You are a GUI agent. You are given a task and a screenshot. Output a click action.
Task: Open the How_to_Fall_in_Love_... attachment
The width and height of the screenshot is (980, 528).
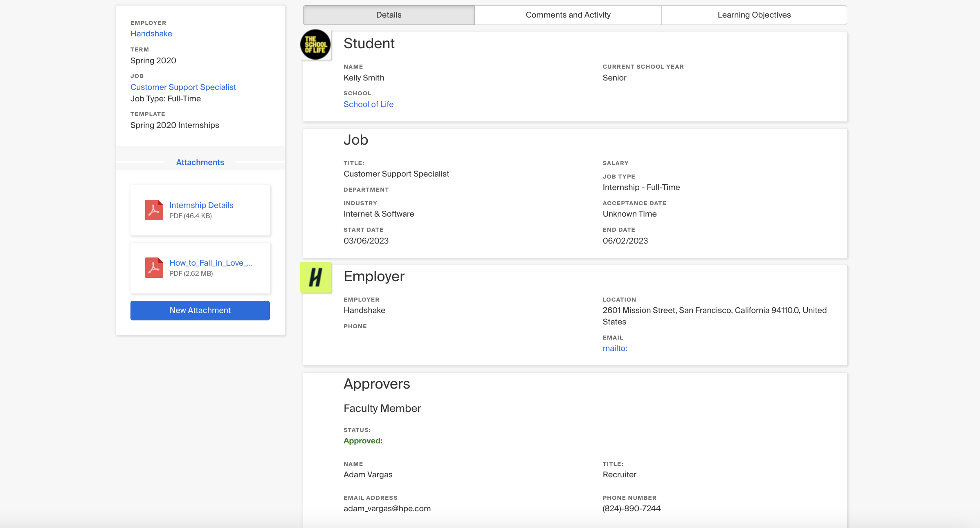pyautogui.click(x=211, y=263)
